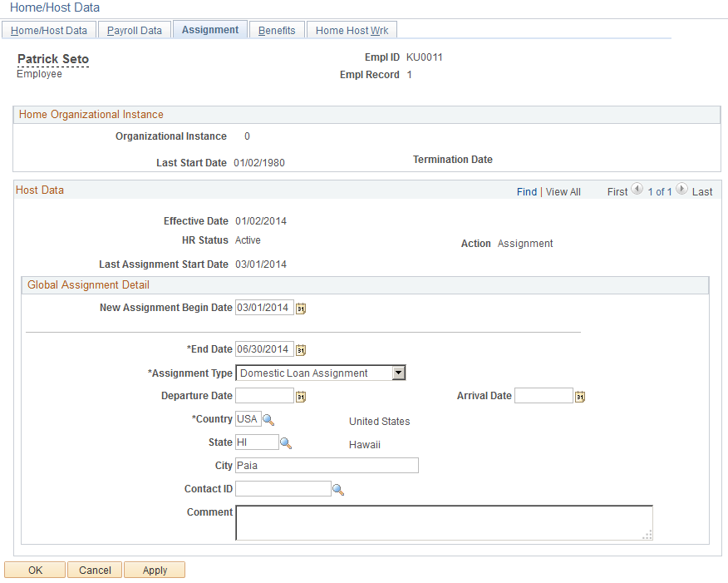Screen dimensions: 728x583
Task: Switch to the Payroll Data tab
Action: tap(134, 30)
